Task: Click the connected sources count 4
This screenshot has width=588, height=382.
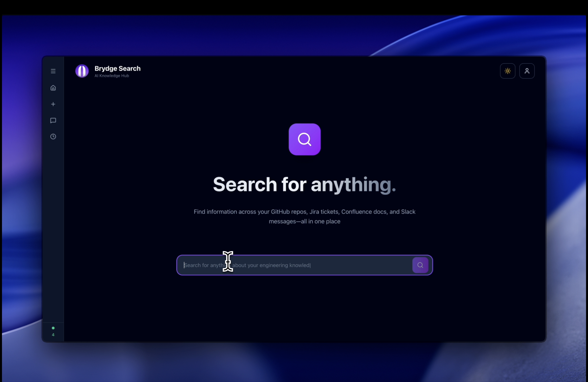Action: (53, 335)
